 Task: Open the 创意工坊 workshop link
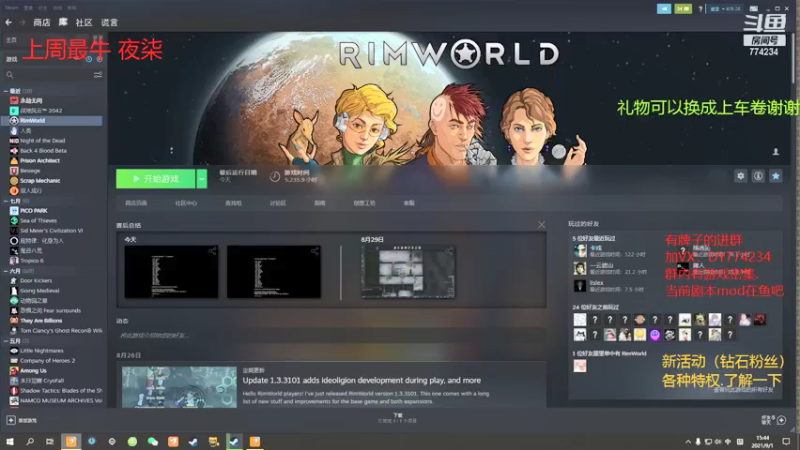coord(364,203)
